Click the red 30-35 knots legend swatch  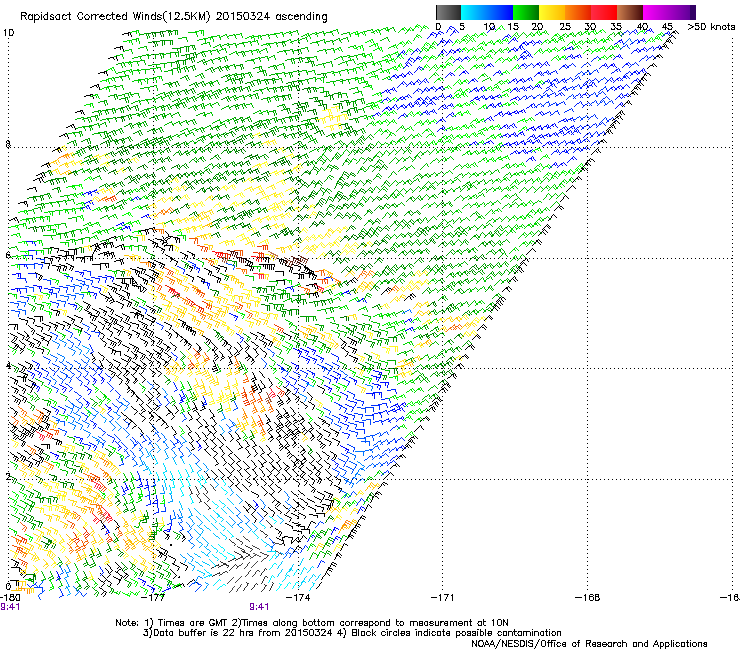(604, 12)
